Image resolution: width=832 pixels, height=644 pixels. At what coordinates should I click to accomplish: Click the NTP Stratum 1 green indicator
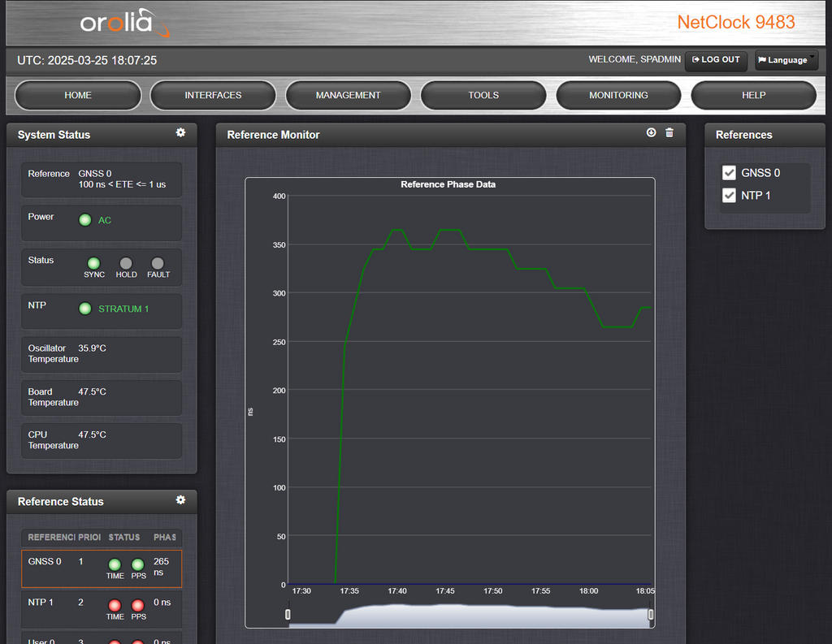pos(84,309)
